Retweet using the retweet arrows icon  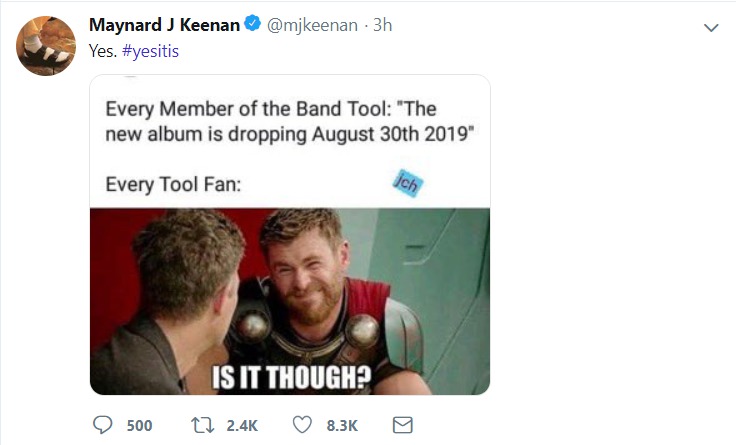click(203, 425)
